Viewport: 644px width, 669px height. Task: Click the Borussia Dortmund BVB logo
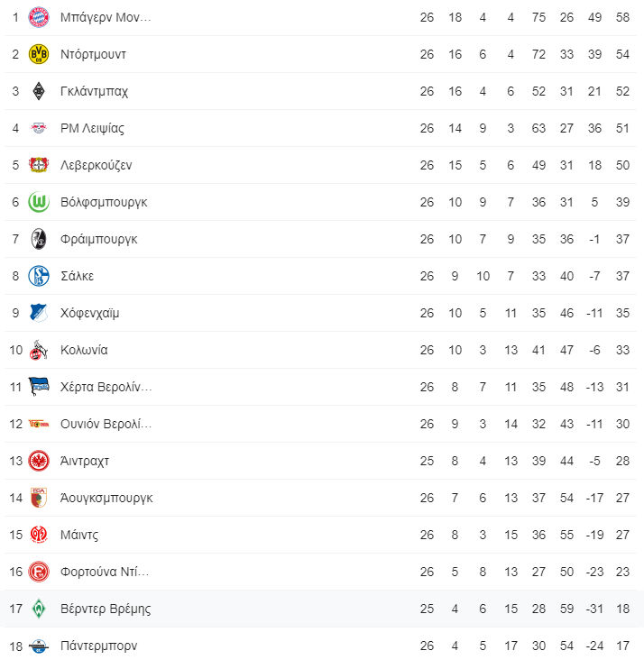click(x=39, y=54)
